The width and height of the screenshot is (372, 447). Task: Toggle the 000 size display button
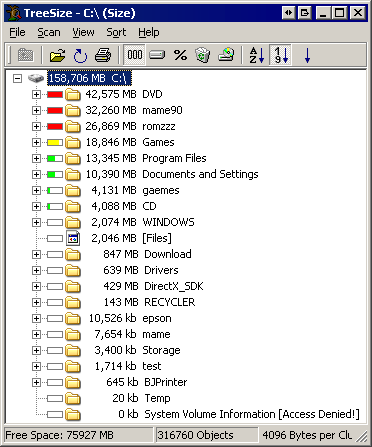coord(135,55)
